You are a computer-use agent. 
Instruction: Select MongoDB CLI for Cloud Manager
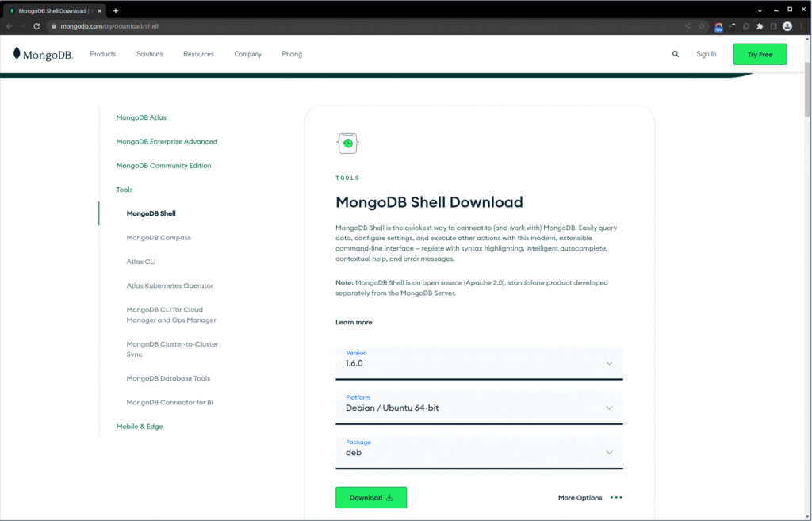pos(171,315)
